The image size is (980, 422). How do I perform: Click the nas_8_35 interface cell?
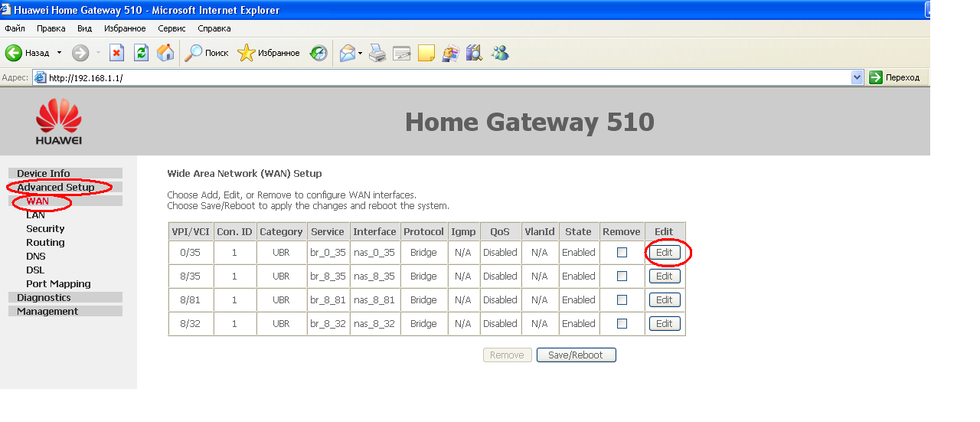[374, 276]
